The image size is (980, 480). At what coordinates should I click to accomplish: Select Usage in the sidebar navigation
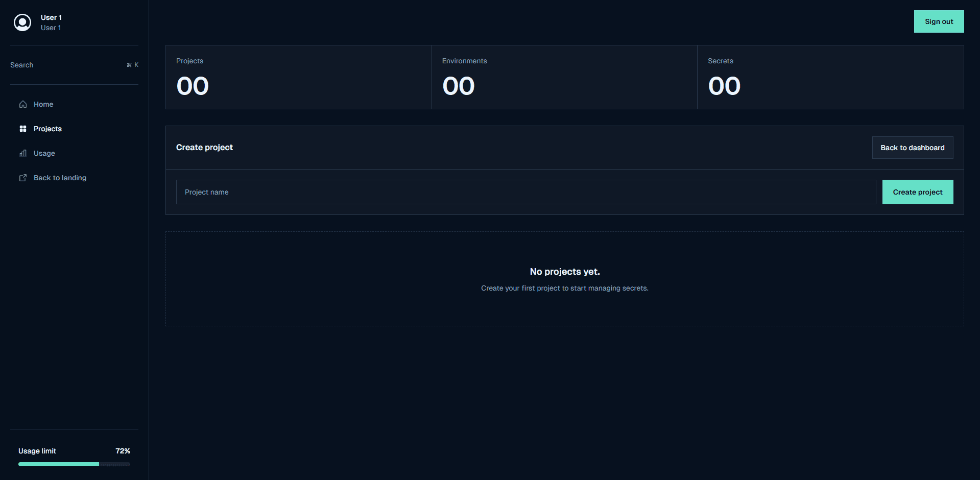pyautogui.click(x=44, y=153)
